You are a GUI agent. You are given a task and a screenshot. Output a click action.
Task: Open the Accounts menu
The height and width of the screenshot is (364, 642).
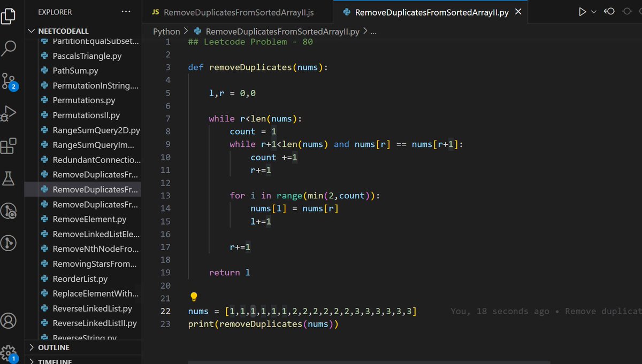9,321
